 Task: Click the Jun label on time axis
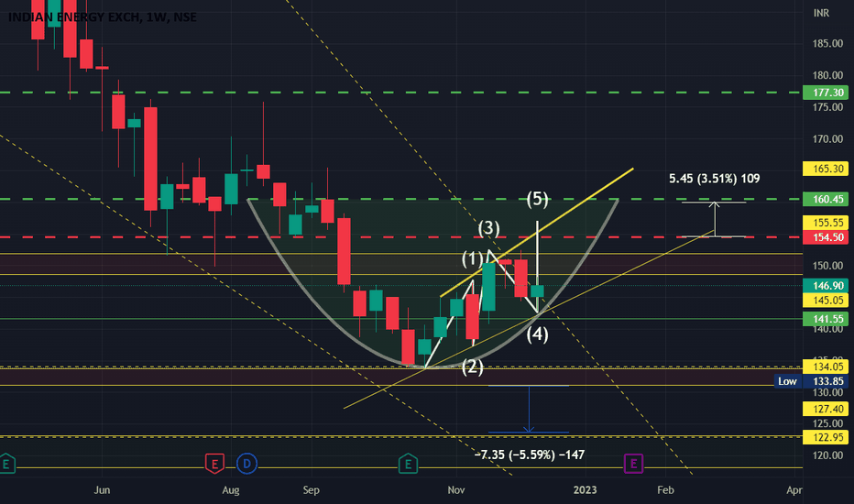[x=102, y=490]
